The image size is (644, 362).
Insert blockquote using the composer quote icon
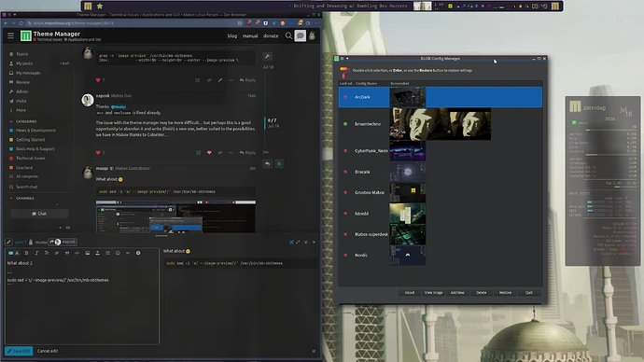tap(67, 253)
